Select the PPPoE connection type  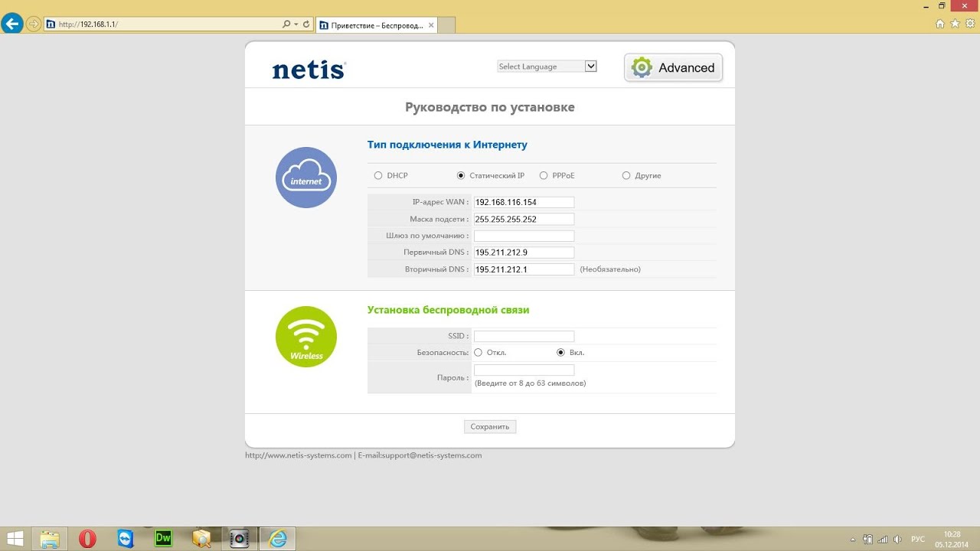544,175
